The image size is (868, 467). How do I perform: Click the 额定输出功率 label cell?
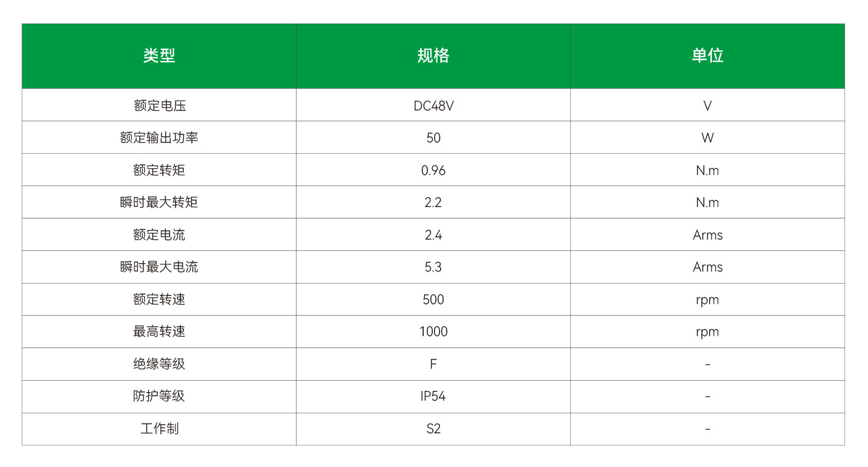[159, 138]
